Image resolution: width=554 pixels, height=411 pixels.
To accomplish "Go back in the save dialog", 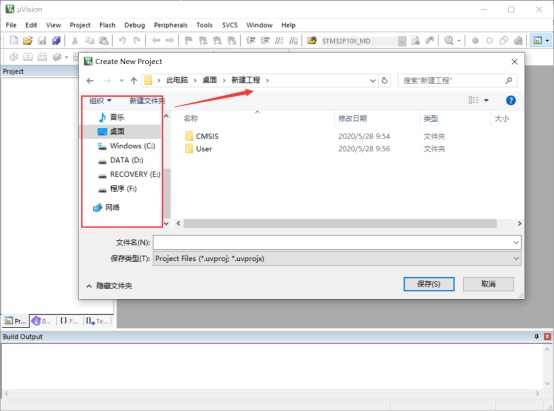I will (x=90, y=81).
